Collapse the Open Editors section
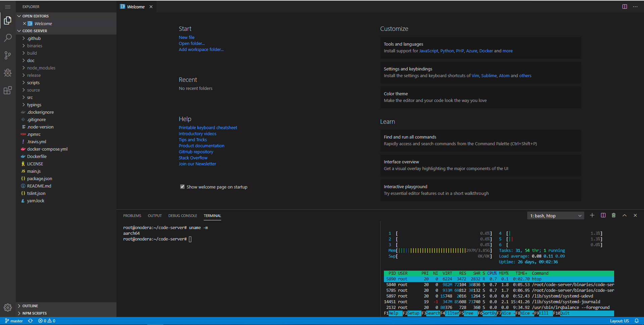The height and width of the screenshot is (325, 644). [x=66, y=16]
